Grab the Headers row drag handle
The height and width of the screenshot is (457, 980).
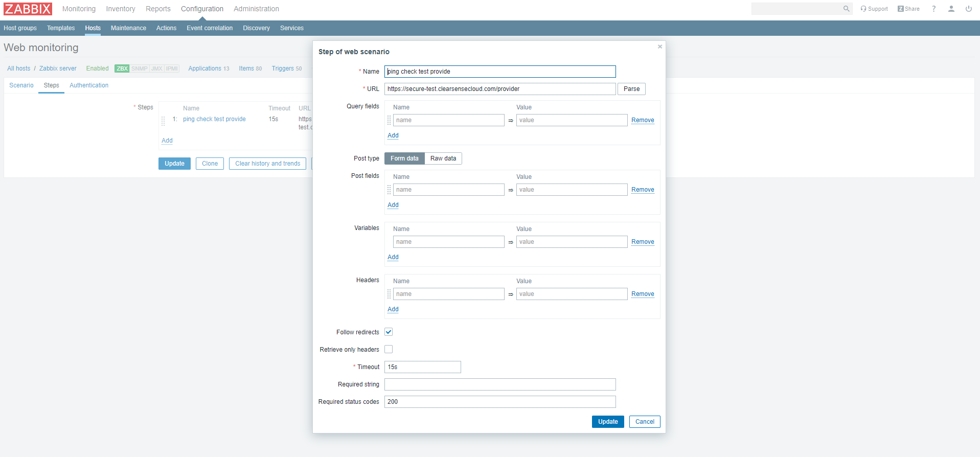(389, 294)
